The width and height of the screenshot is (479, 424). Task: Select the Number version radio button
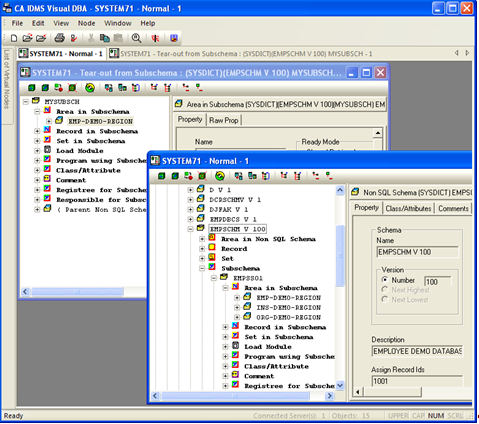coord(385,280)
